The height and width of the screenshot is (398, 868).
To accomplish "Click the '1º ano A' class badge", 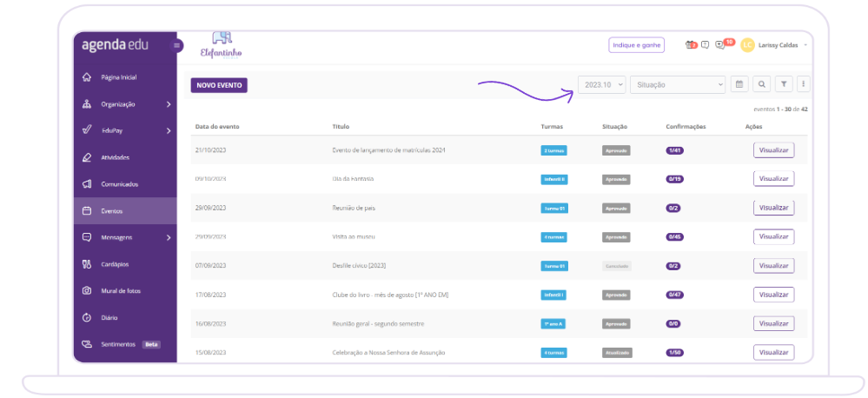I will 553,324.
